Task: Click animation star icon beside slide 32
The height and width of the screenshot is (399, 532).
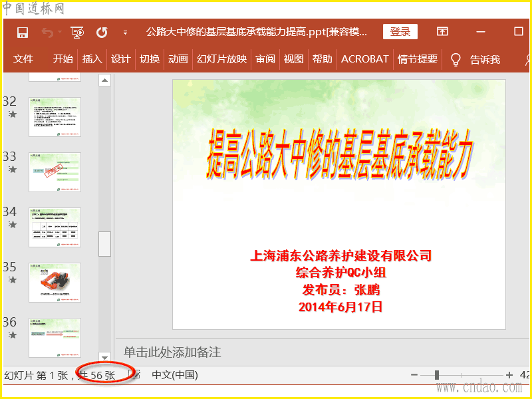Action: pyautogui.click(x=13, y=114)
